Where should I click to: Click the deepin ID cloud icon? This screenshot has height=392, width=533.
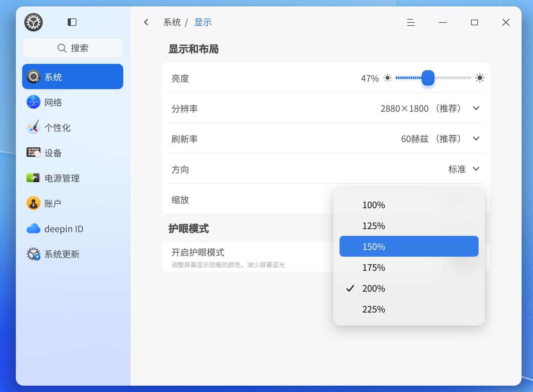pos(34,228)
